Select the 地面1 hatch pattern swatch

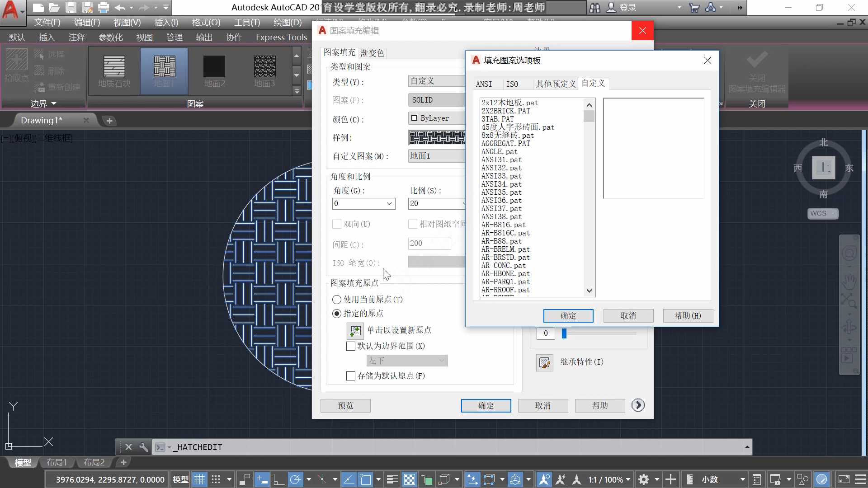(x=164, y=71)
